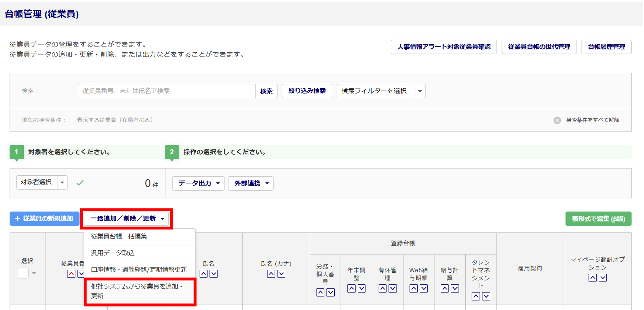
Task: Sort Web給与明細 column ascending
Action: [x=413, y=288]
